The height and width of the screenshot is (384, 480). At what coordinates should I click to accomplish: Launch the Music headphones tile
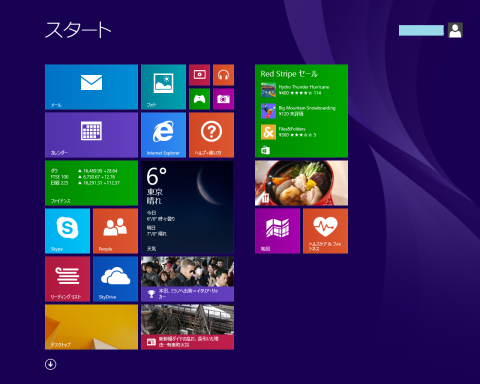(223, 75)
